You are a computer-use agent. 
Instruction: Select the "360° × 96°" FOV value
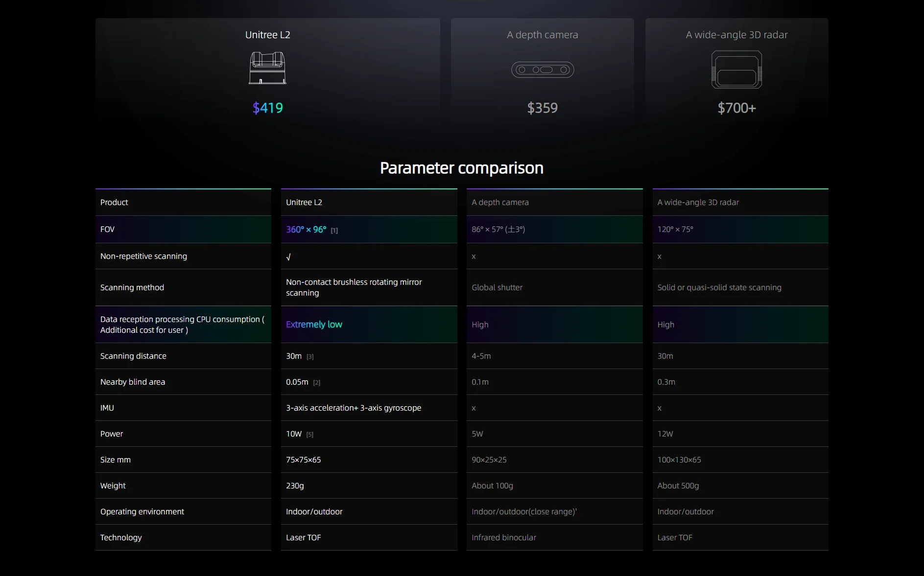coord(306,229)
